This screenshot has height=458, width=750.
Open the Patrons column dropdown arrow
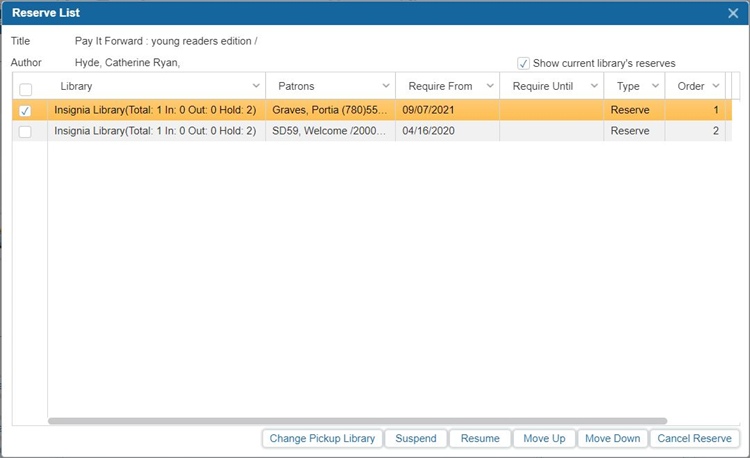(386, 87)
